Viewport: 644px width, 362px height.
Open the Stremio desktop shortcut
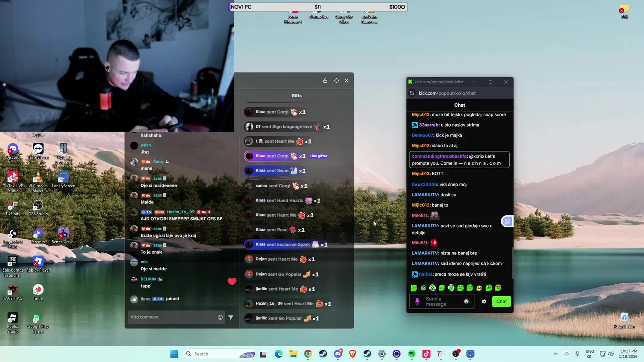click(x=38, y=236)
